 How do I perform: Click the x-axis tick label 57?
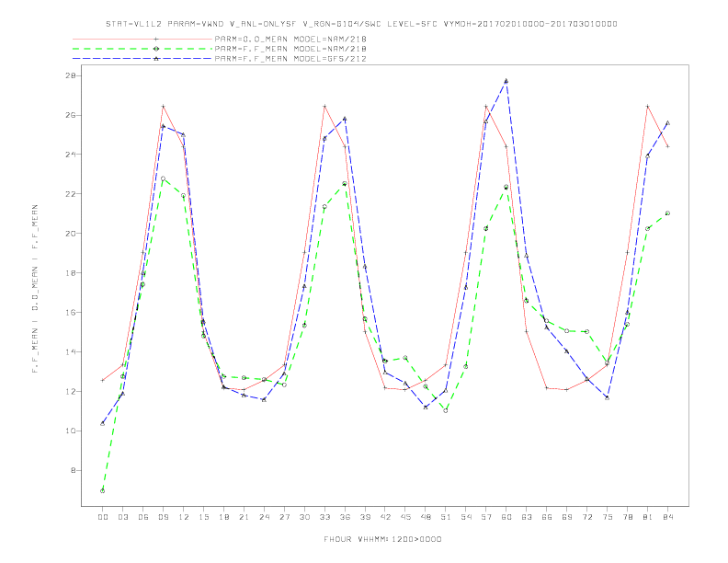486,517
